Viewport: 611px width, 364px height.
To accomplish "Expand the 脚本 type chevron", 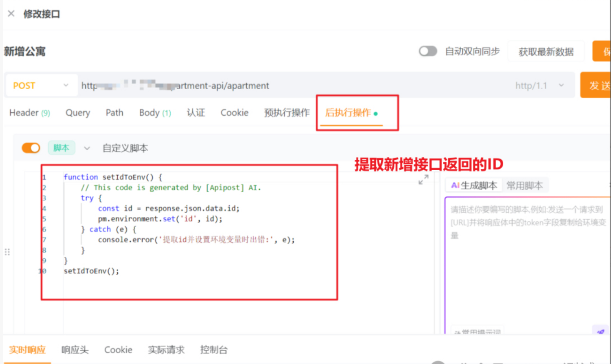I will [x=87, y=148].
